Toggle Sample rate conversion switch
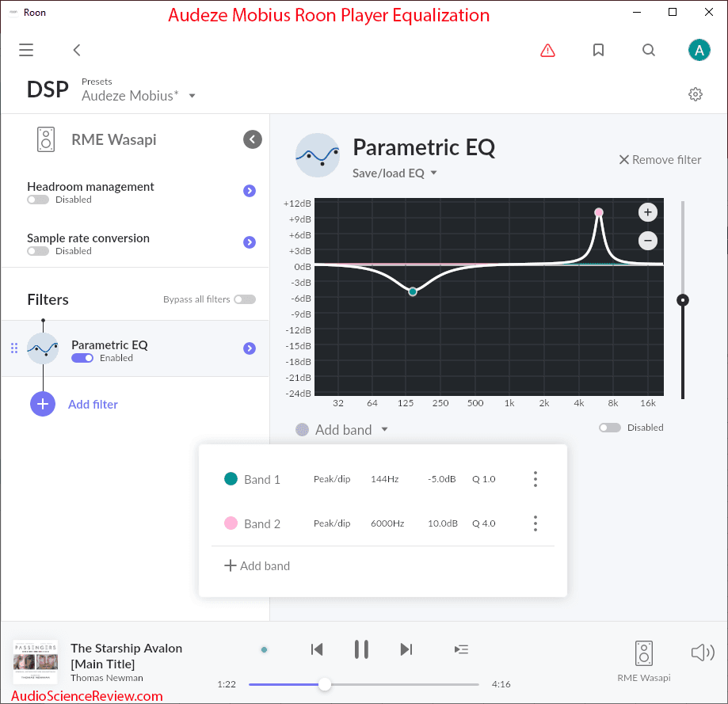The image size is (728, 704). (38, 251)
